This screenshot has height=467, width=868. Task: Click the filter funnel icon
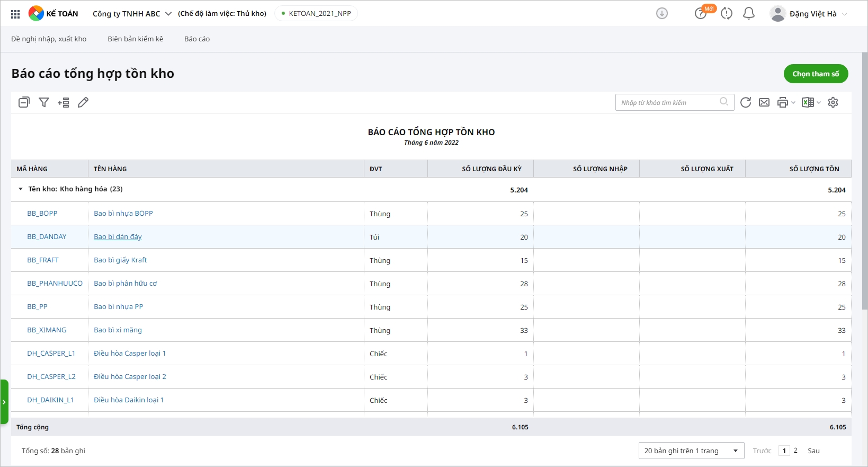(44, 102)
